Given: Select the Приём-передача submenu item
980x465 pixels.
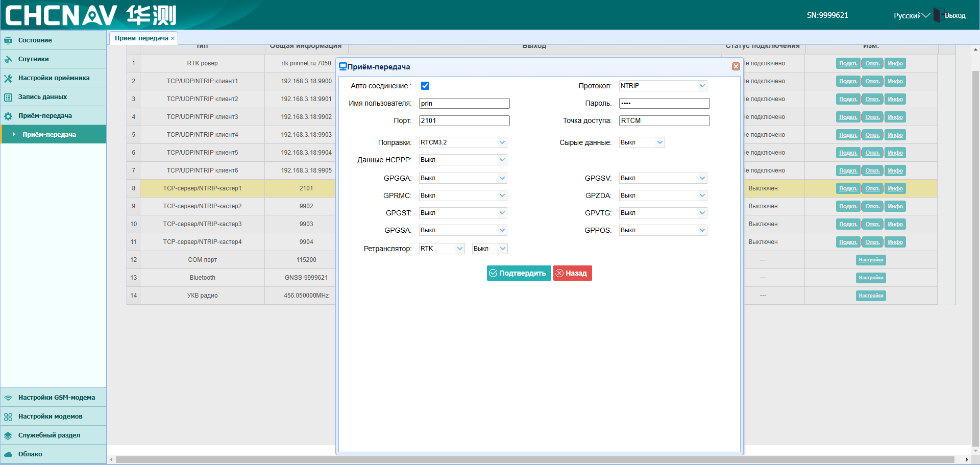Looking at the screenshot, I should [54, 134].
